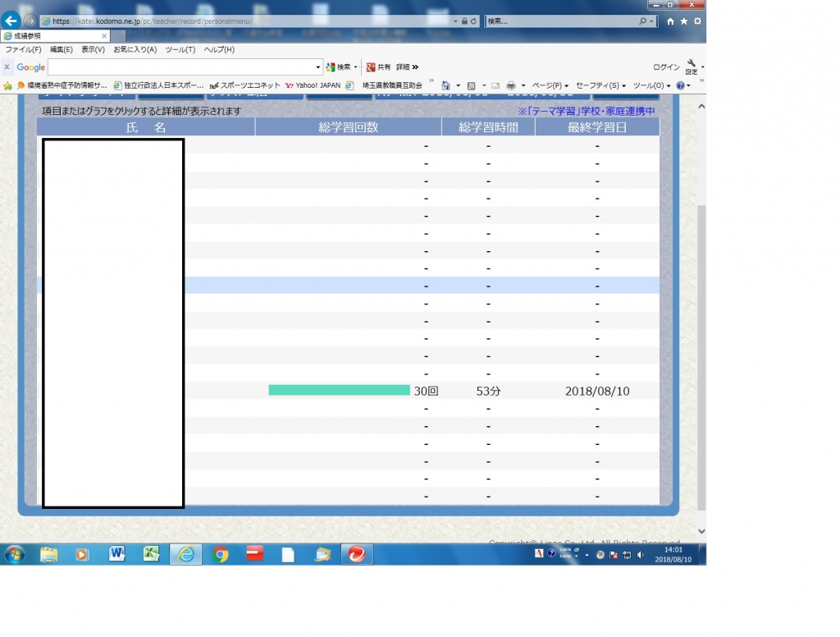Open the ファイル(F) menu

point(23,49)
